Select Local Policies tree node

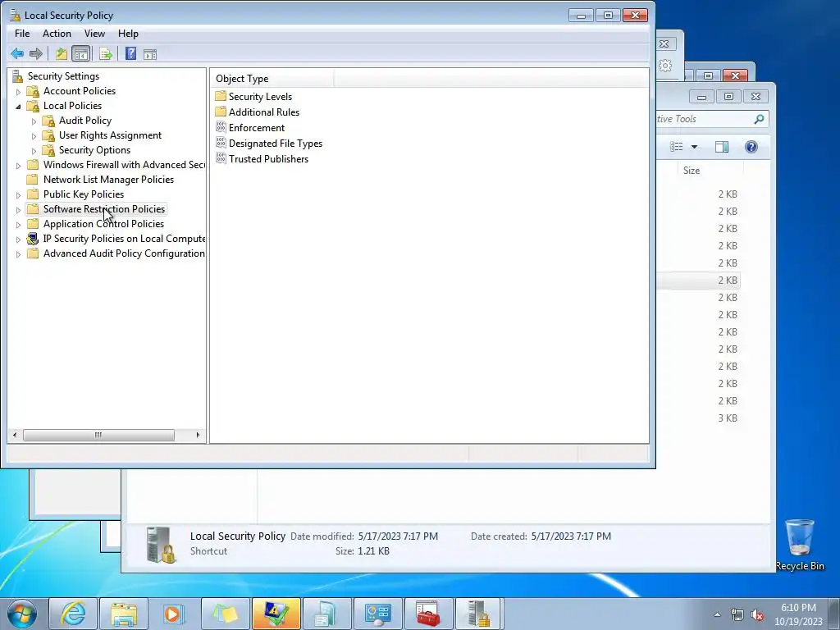coord(72,106)
